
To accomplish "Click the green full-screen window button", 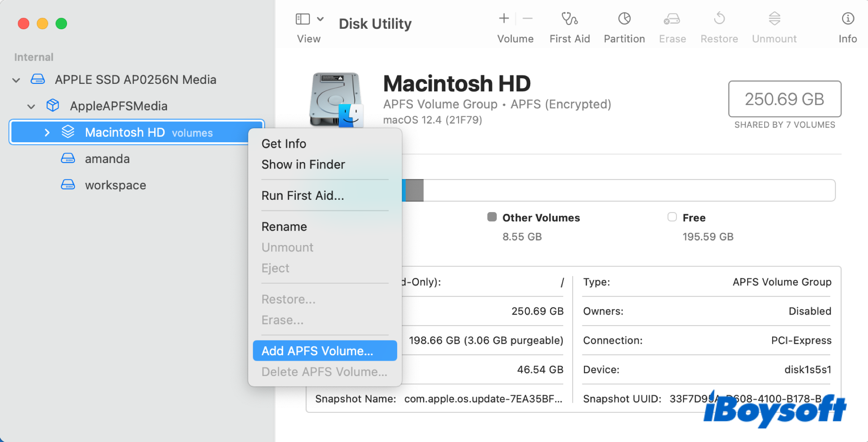I will click(x=61, y=24).
